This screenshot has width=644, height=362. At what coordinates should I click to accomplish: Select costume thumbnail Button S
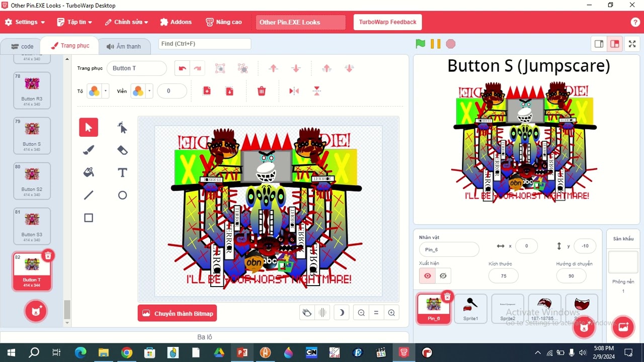[32, 135]
